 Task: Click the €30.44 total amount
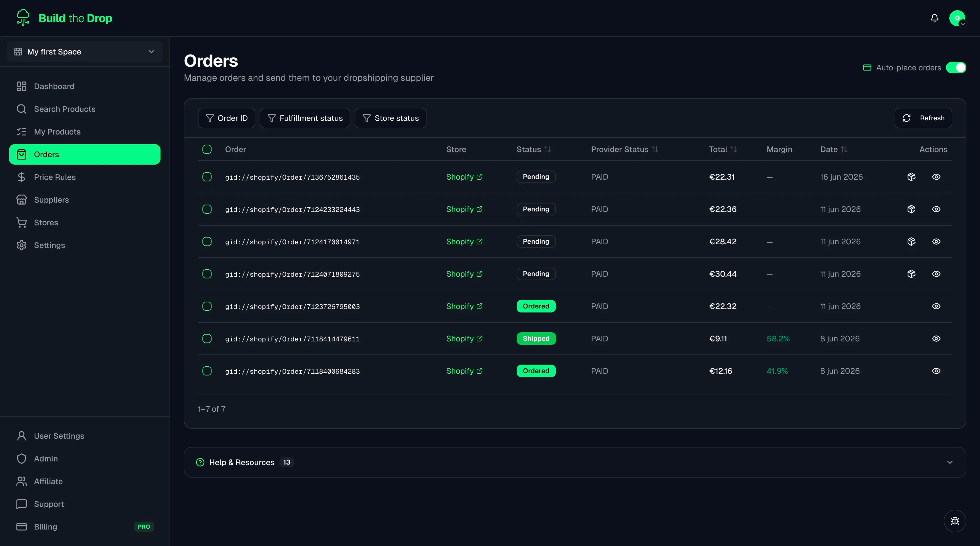click(x=723, y=274)
